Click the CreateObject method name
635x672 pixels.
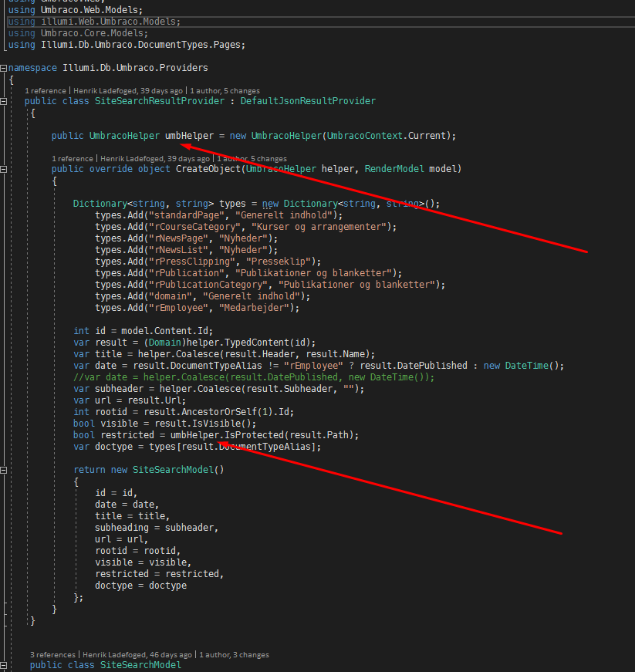tap(208, 169)
